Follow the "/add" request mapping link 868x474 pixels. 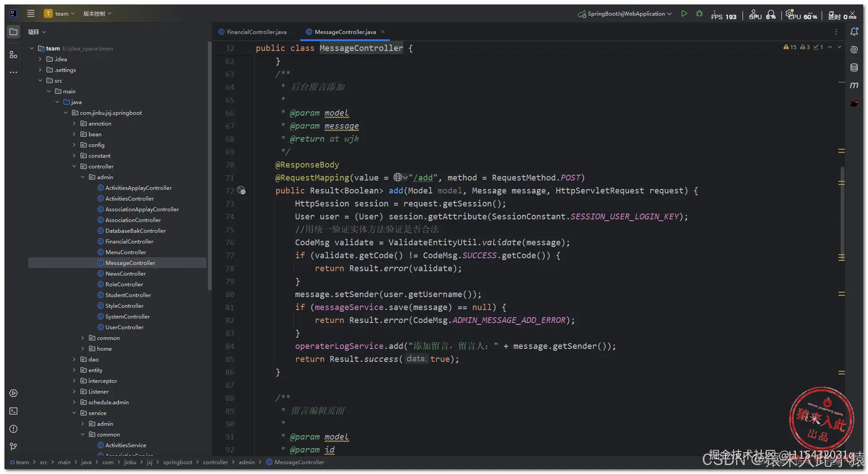click(423, 177)
